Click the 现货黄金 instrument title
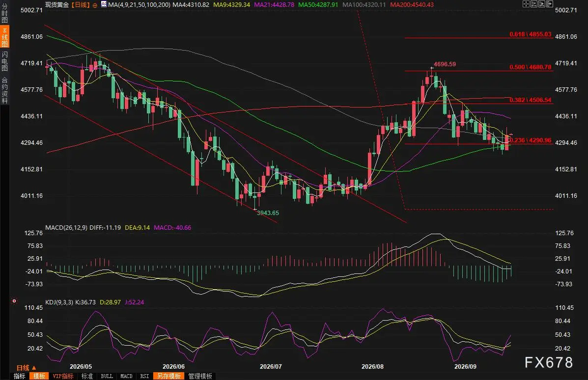The width and height of the screenshot is (588, 380). point(57,4)
